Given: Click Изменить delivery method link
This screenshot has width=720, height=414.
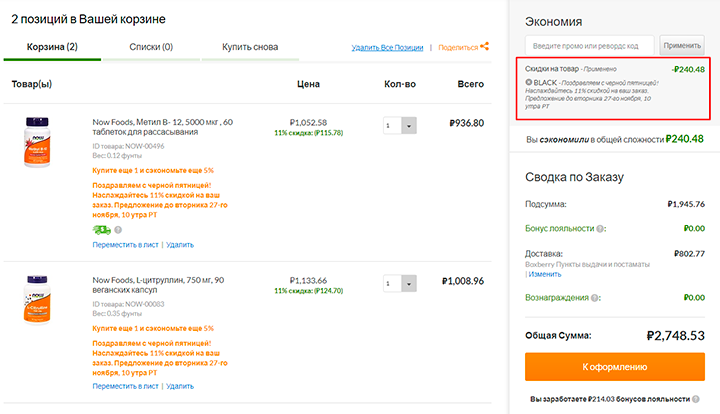Looking at the screenshot, I should (x=545, y=274).
